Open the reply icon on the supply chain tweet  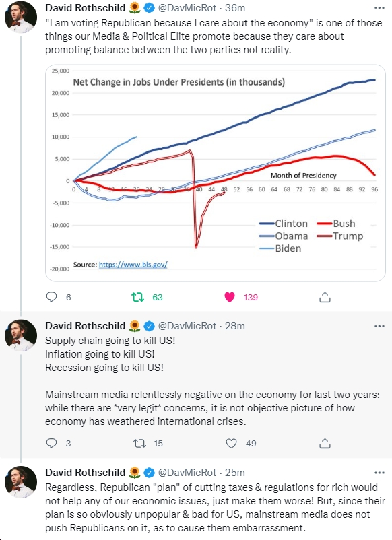pyautogui.click(x=51, y=443)
